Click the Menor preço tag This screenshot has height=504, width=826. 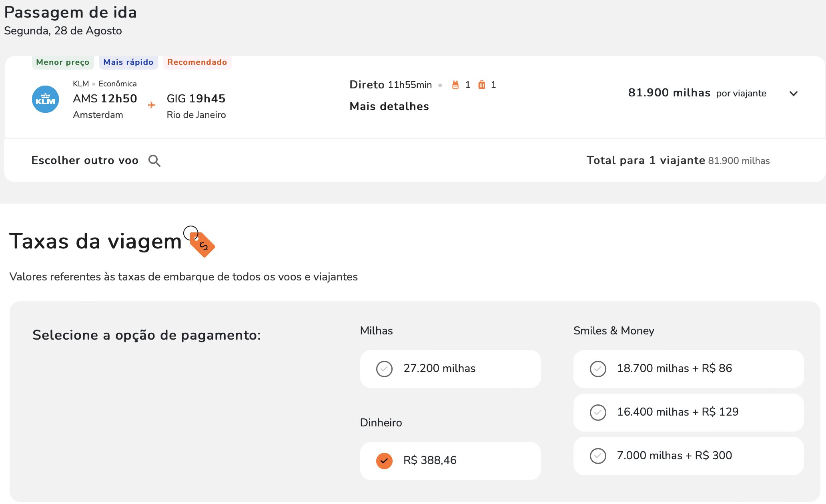pyautogui.click(x=63, y=62)
